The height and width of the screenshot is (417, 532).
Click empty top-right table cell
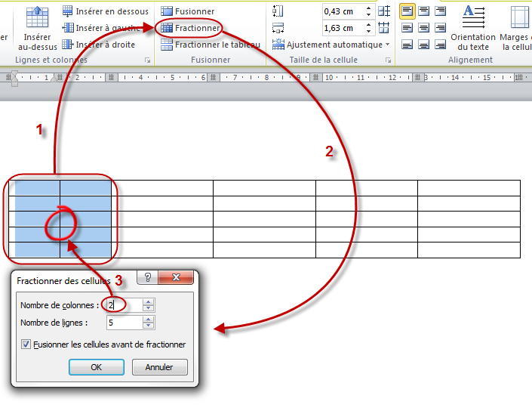pyautogui.click(x=469, y=188)
